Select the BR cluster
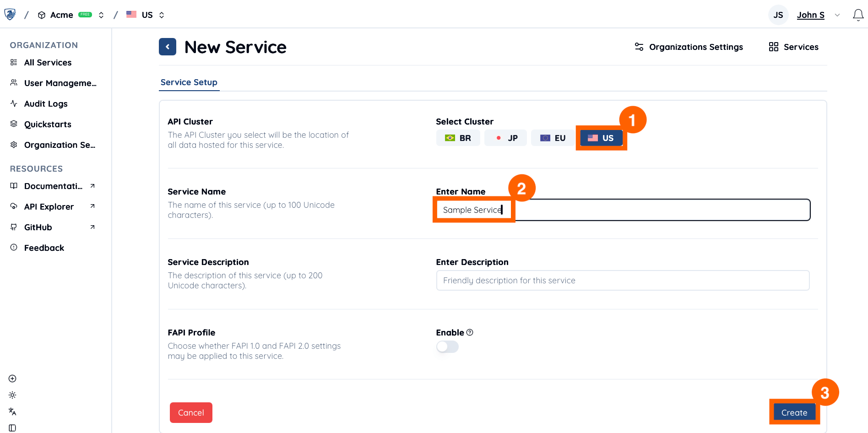This screenshot has height=433, width=868. pos(458,138)
